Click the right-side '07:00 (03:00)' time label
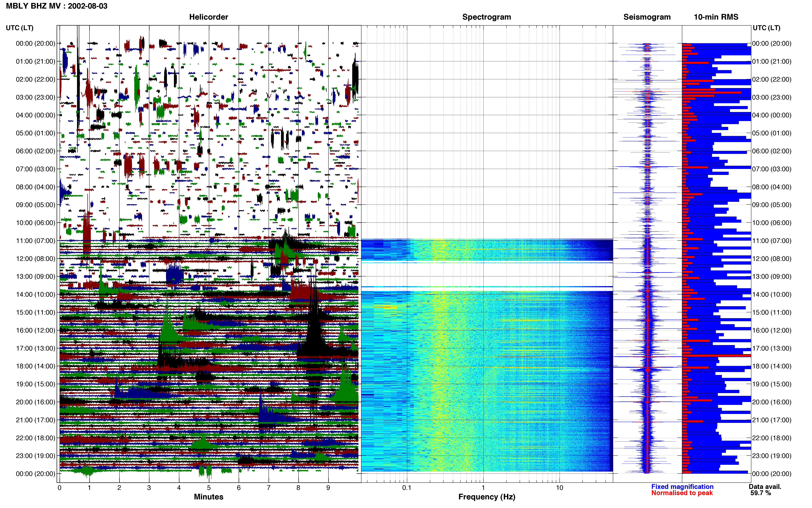This screenshot has width=812, height=508. 772,169
